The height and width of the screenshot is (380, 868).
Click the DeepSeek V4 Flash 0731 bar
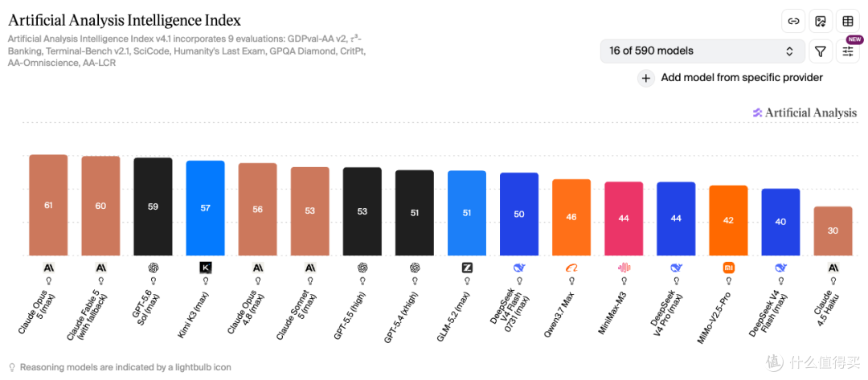[519, 214]
